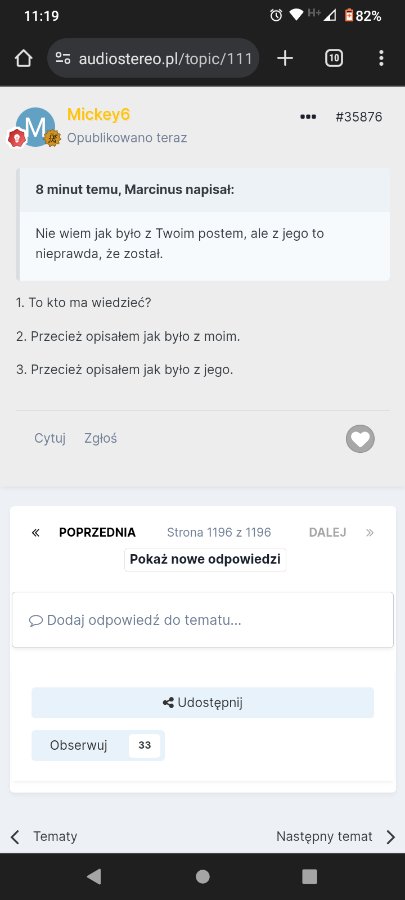Quote the post using Cytuj

[x=50, y=439]
